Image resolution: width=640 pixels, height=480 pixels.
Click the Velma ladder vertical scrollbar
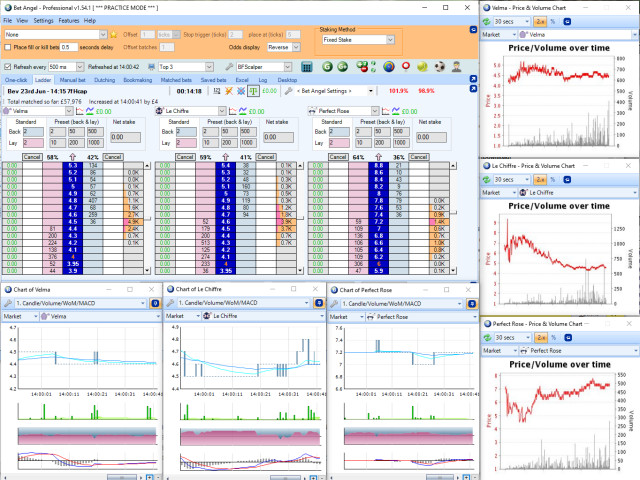(147, 218)
